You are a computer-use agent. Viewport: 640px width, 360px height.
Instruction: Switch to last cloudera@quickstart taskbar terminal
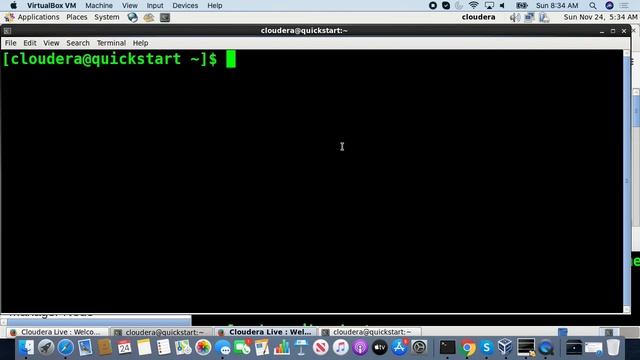[369, 332]
